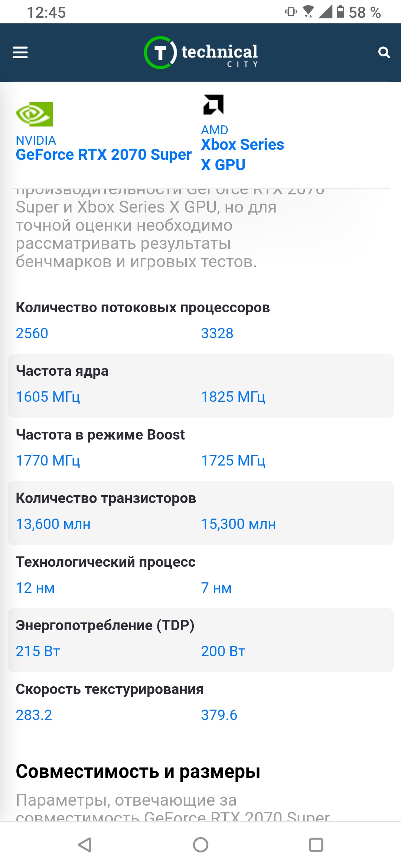This screenshot has height=868, width=401.
Task: Open the recent apps button
Action: [x=316, y=845]
